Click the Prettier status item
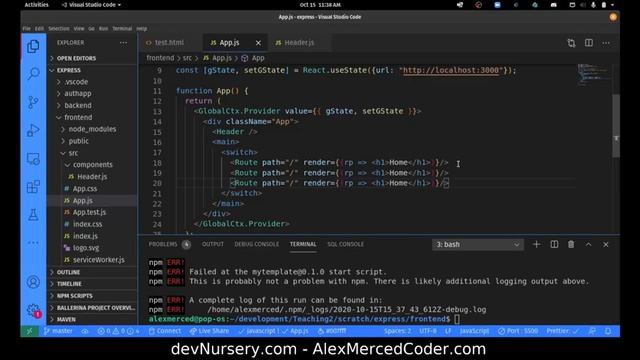The image size is (640, 360). [x=562, y=331]
